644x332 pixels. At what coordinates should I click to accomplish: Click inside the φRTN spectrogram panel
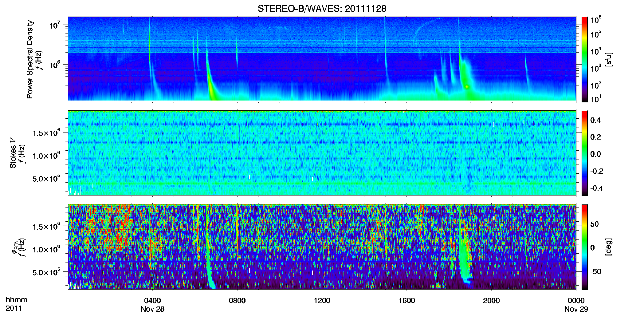pos(322,247)
